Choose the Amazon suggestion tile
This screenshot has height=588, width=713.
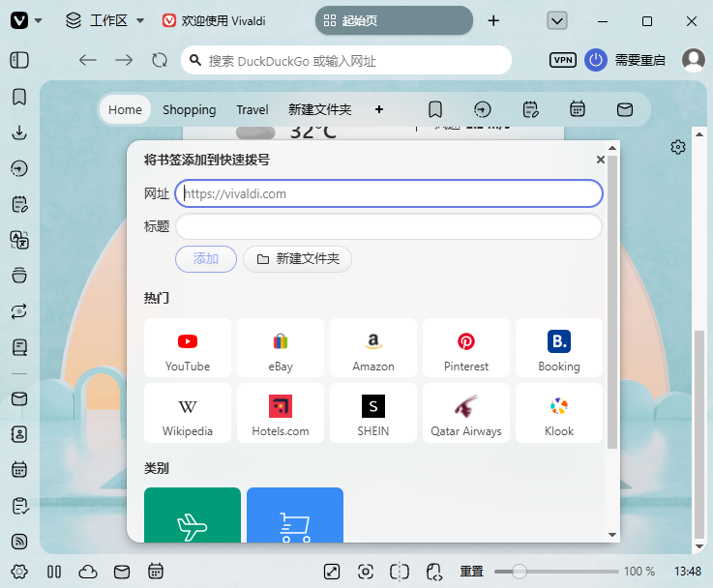[373, 347]
